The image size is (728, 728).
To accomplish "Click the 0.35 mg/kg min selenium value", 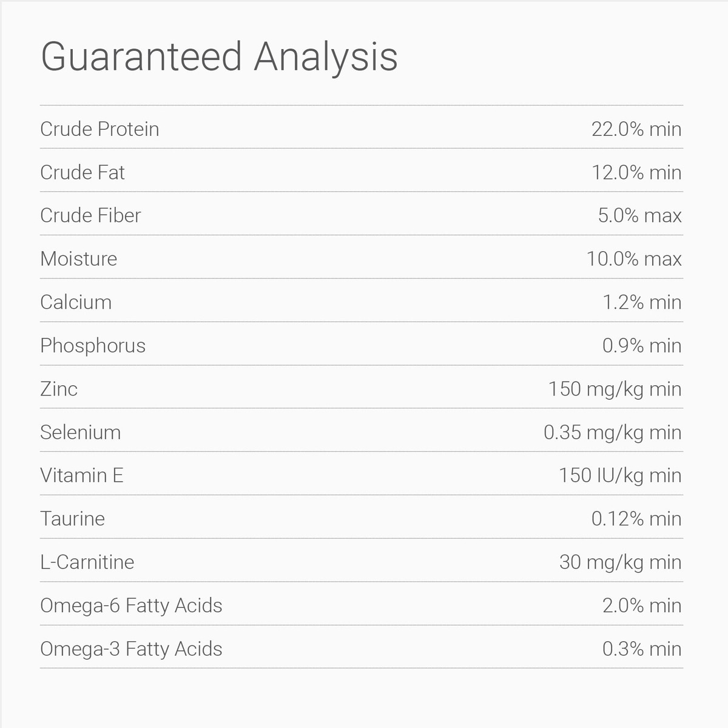I will (x=612, y=433).
